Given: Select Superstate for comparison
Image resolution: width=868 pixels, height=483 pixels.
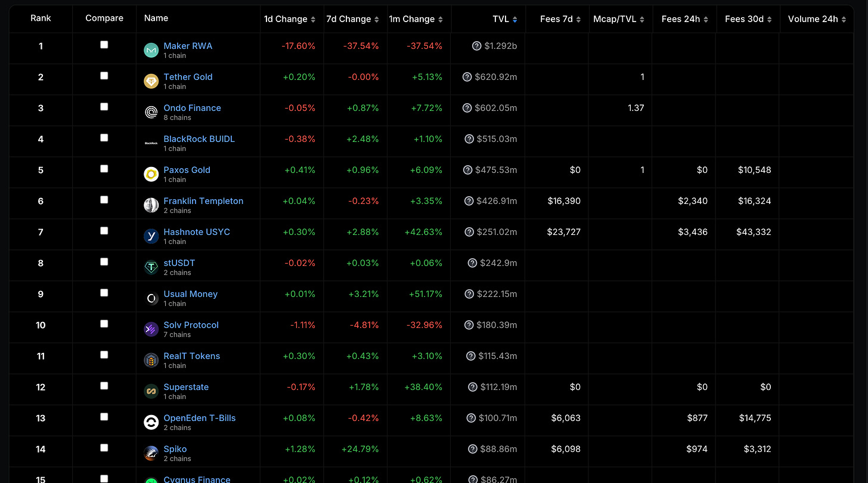Looking at the screenshot, I should coord(104,386).
